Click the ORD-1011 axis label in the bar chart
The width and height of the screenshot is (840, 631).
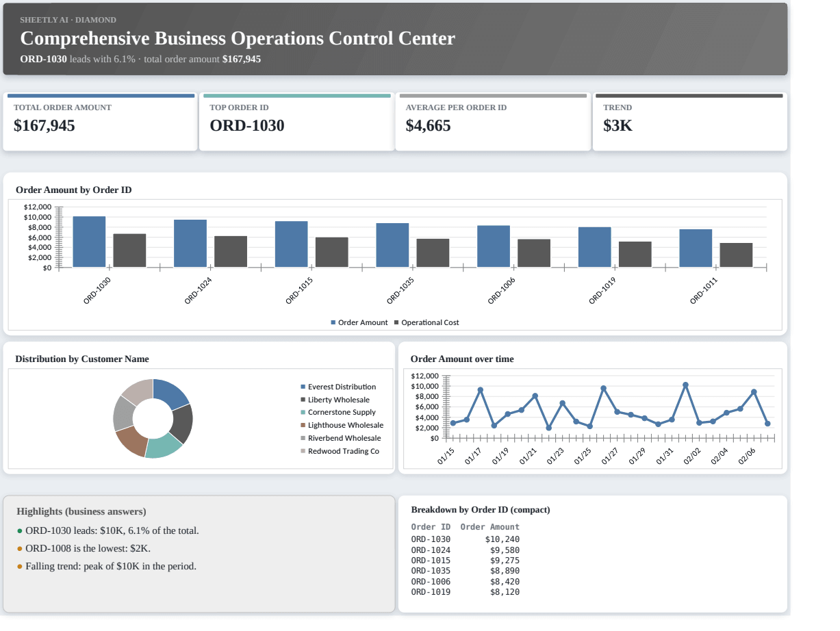pyautogui.click(x=704, y=291)
